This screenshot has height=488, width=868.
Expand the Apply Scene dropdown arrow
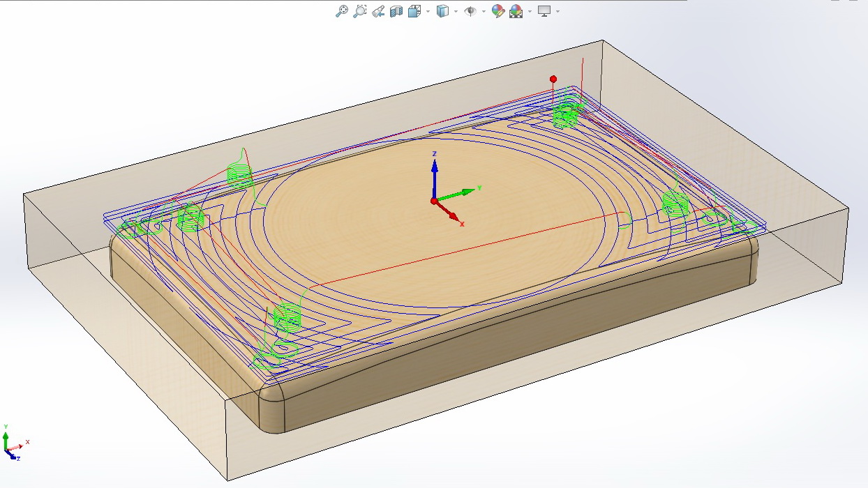tap(530, 12)
